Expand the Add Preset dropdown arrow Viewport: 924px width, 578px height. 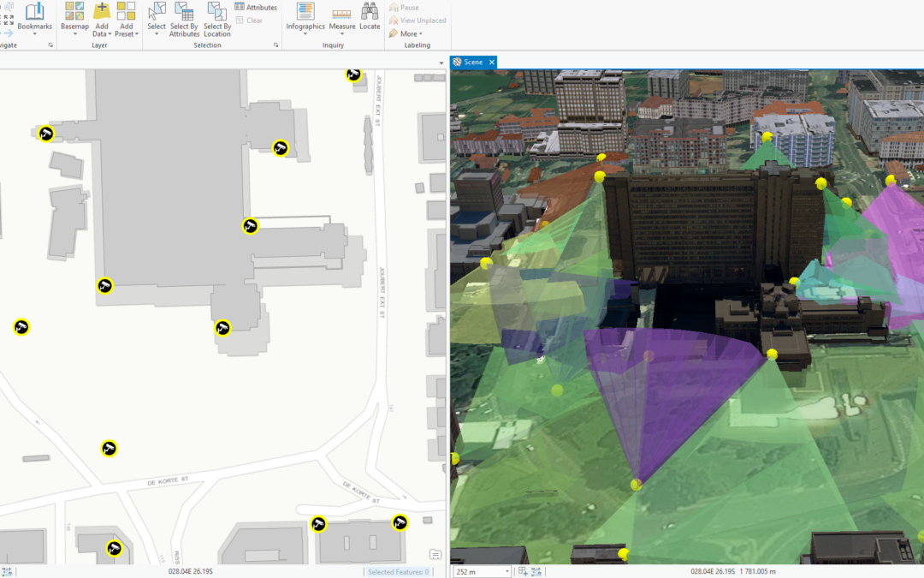pos(137,34)
